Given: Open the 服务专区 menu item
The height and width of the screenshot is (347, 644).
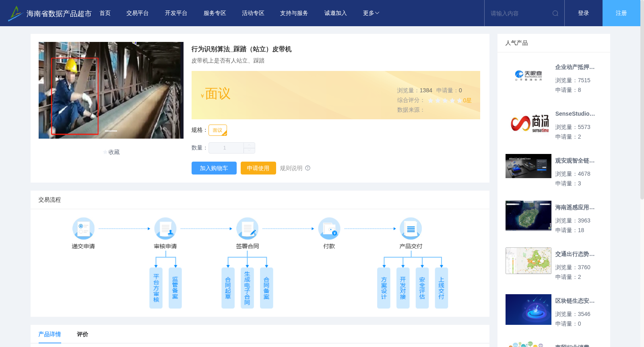Looking at the screenshot, I should (x=215, y=13).
